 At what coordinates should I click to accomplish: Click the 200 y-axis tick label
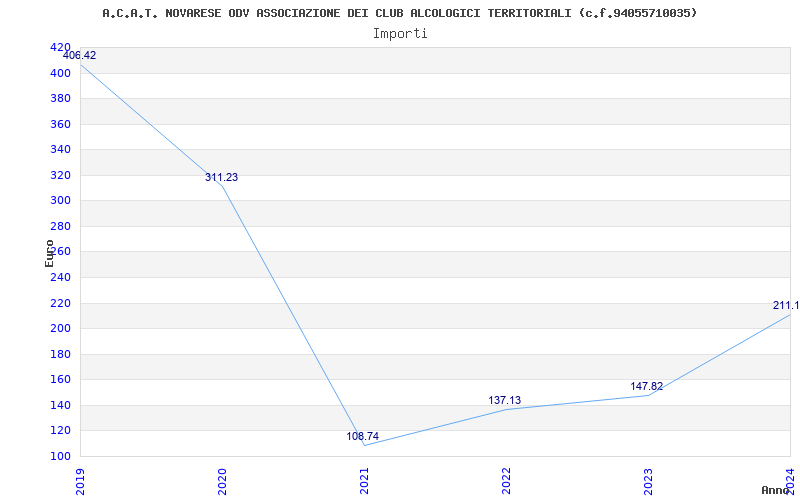pyautogui.click(x=60, y=329)
